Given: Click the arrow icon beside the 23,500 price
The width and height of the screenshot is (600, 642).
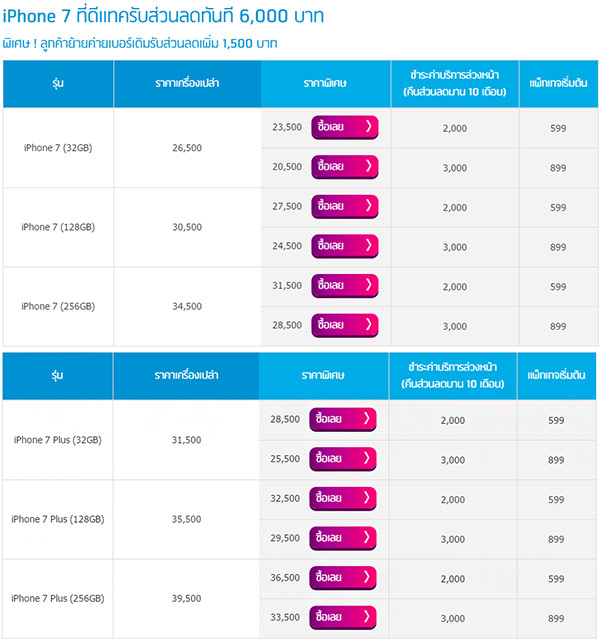Looking at the screenshot, I should (368, 127).
